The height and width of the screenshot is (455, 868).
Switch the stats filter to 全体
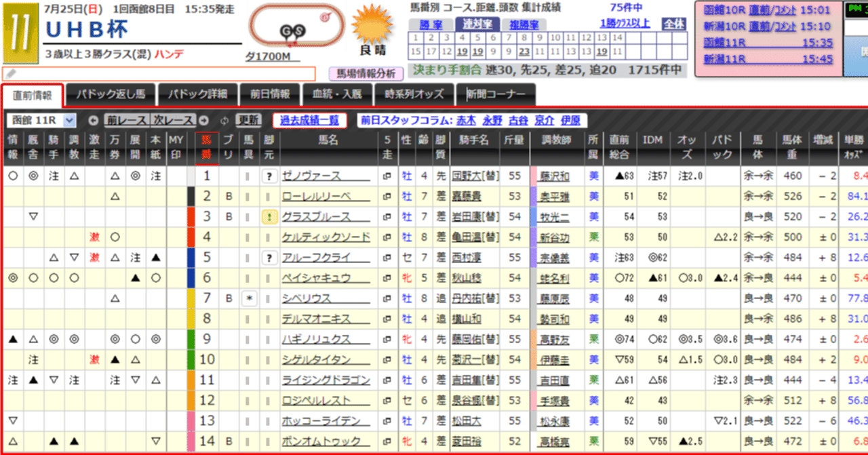pyautogui.click(x=673, y=23)
